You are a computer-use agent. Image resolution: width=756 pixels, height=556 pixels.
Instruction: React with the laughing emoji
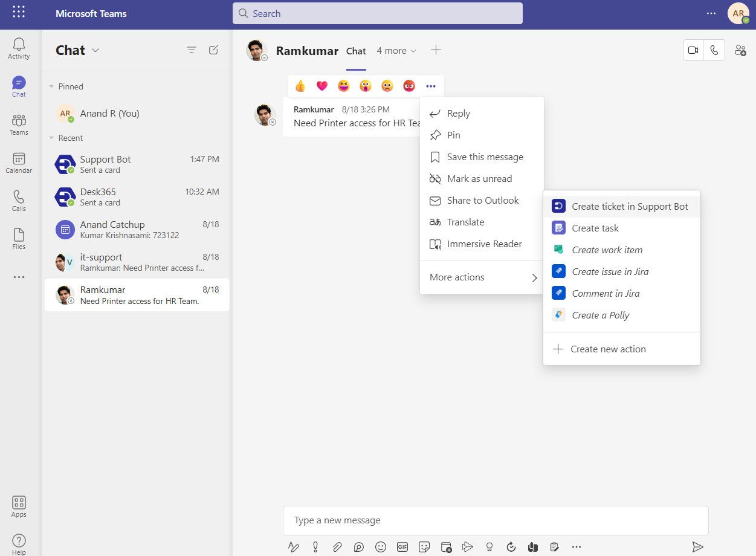click(343, 86)
